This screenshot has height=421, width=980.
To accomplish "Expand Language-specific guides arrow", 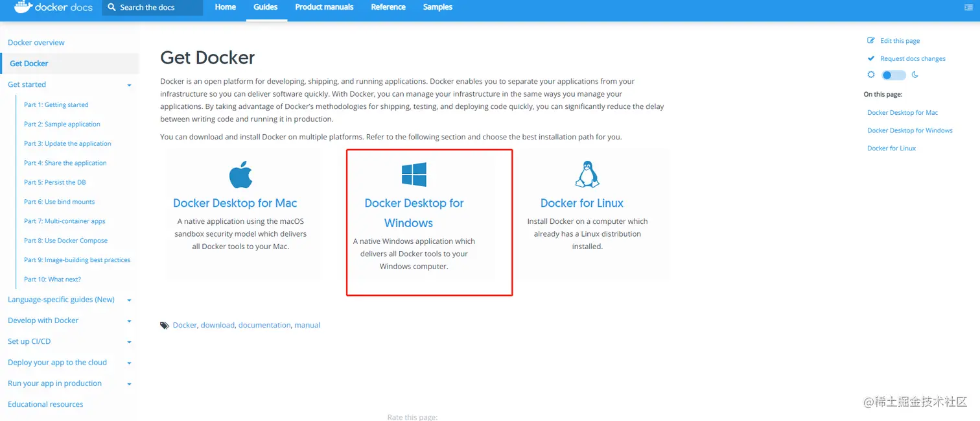I will point(129,300).
